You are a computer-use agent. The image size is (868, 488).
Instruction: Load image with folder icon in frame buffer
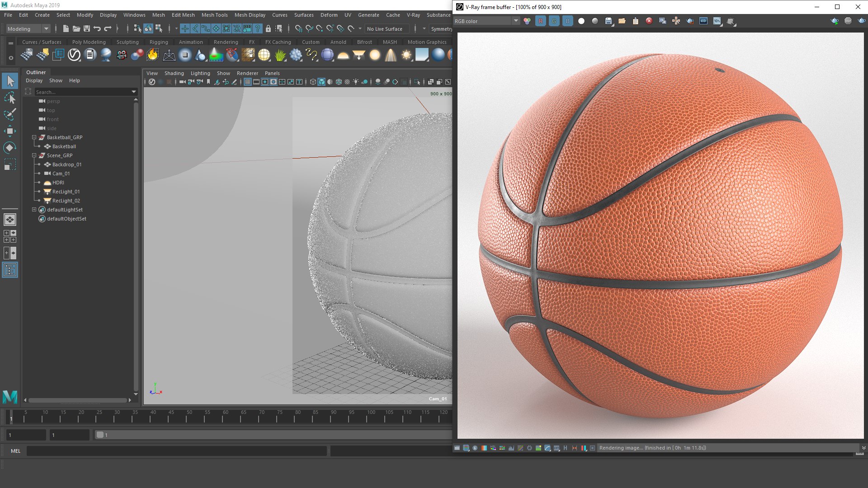pos(622,21)
